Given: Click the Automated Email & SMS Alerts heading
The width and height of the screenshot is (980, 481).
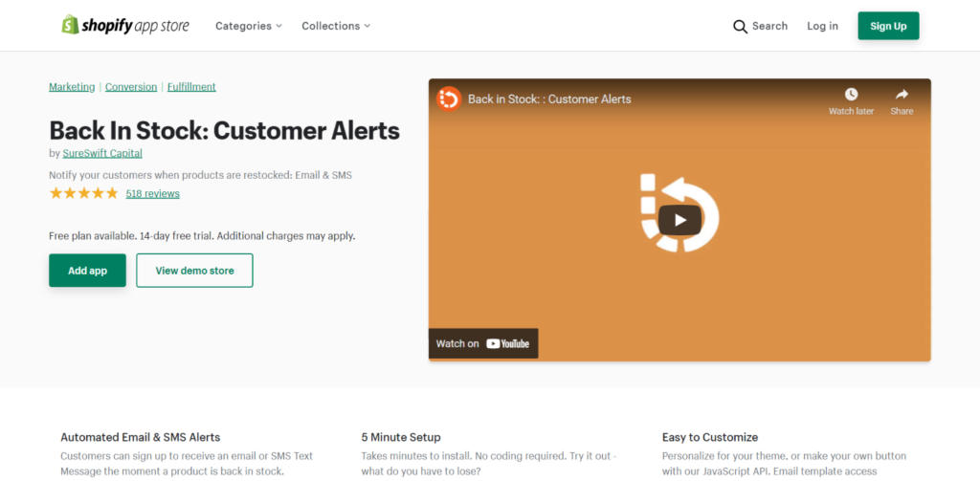Looking at the screenshot, I should [140, 437].
